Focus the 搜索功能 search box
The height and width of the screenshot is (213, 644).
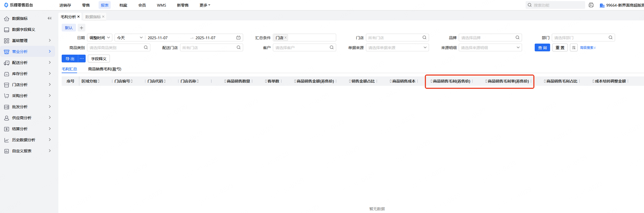[555, 5]
